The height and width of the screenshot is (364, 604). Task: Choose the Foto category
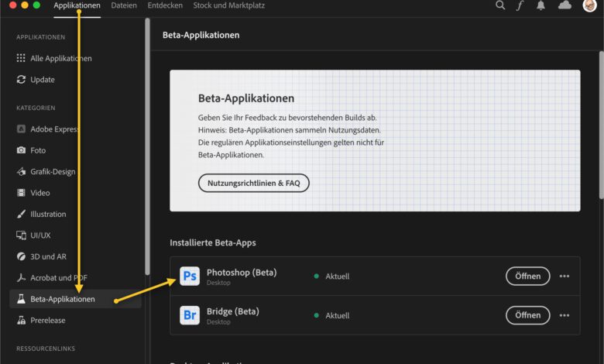pos(38,150)
